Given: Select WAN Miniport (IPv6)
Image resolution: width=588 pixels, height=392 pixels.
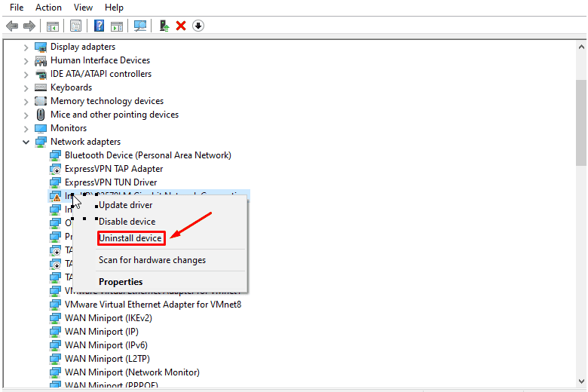Looking at the screenshot, I should pyautogui.click(x=106, y=345).
